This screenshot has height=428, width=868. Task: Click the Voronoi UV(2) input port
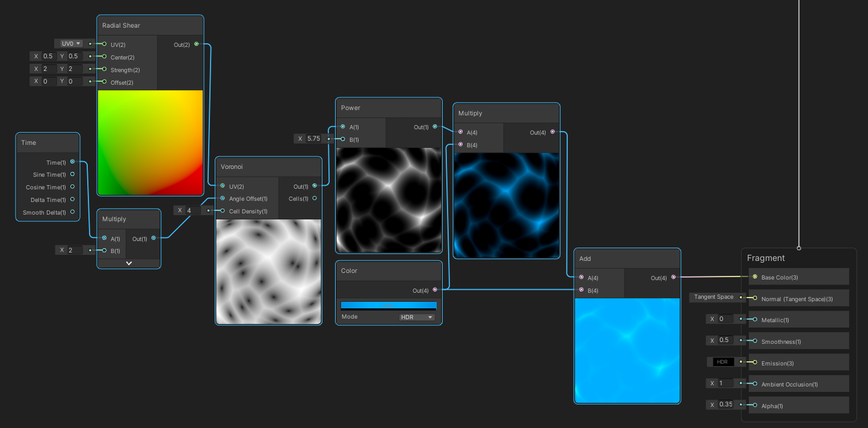click(x=223, y=186)
